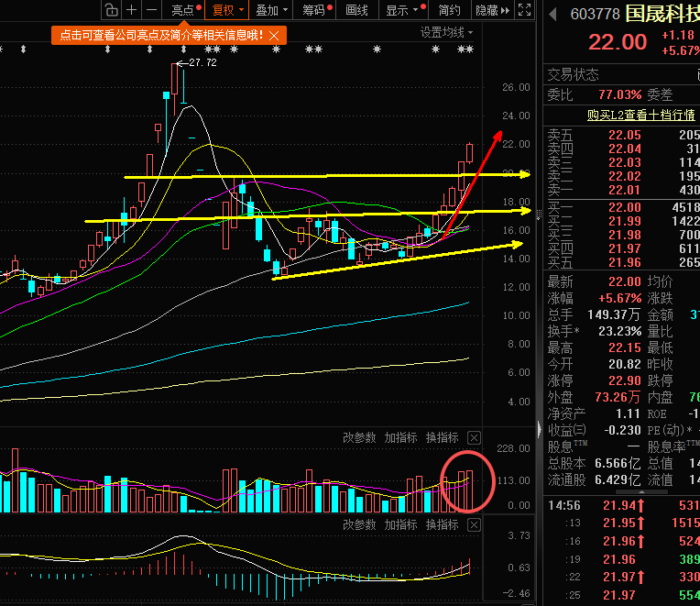700x606 pixels.
Task: Click the lock icon in the chart toolbar
Action: tap(111, 10)
